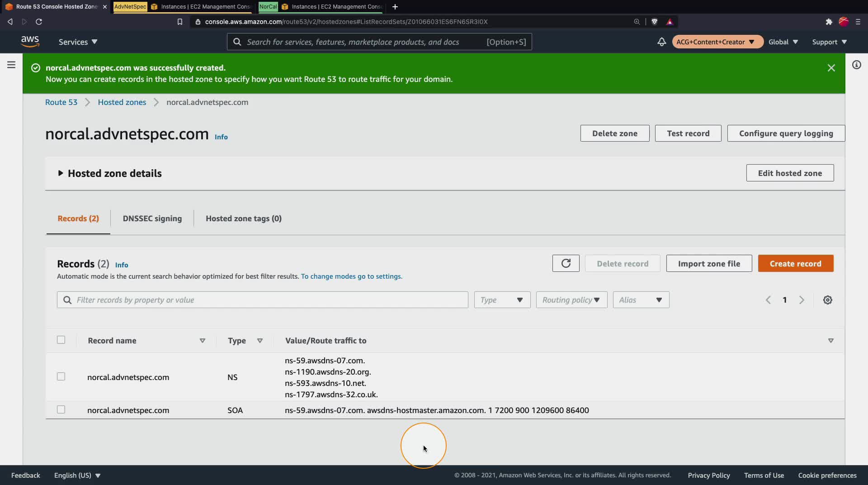Click the browser address bar URL
This screenshot has width=868, height=485.
coord(346,22)
